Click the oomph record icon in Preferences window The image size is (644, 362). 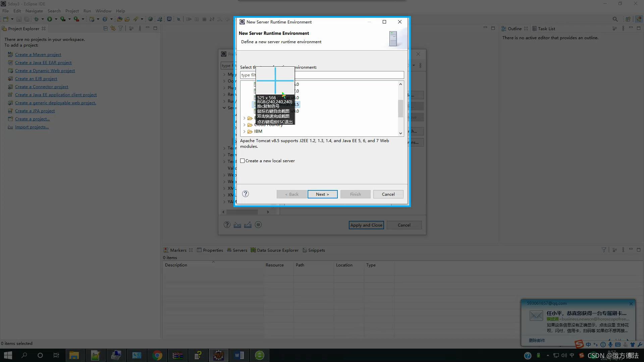(x=258, y=225)
